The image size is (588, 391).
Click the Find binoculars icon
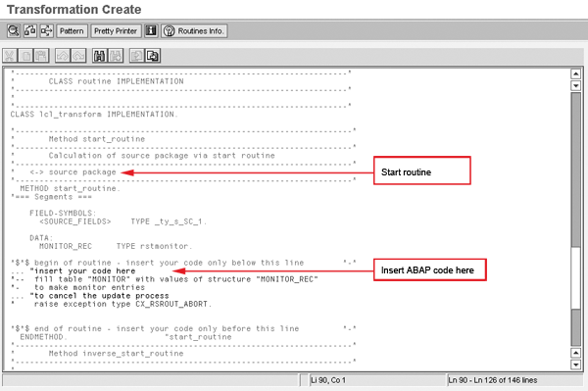click(x=99, y=56)
